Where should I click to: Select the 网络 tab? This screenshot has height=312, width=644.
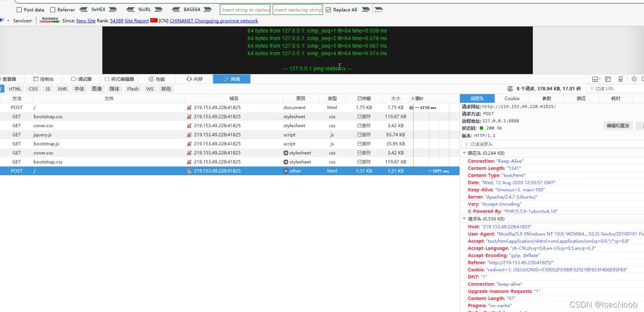pyautogui.click(x=232, y=79)
